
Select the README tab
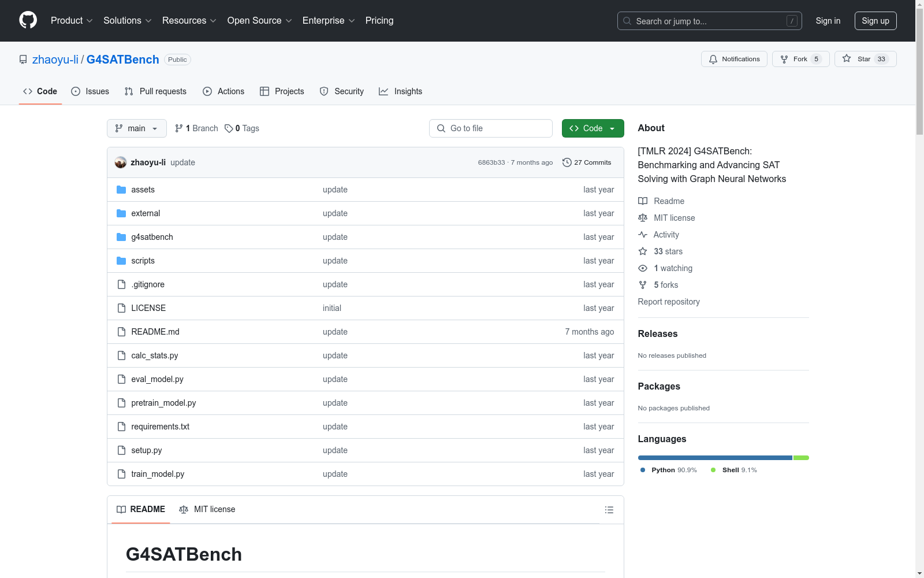[141, 509]
